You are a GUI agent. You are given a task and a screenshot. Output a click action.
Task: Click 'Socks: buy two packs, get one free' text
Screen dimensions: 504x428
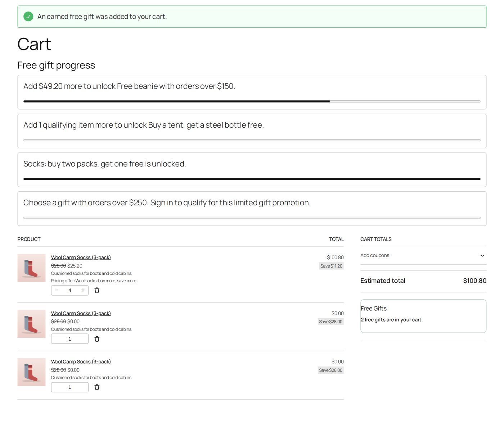point(105,164)
